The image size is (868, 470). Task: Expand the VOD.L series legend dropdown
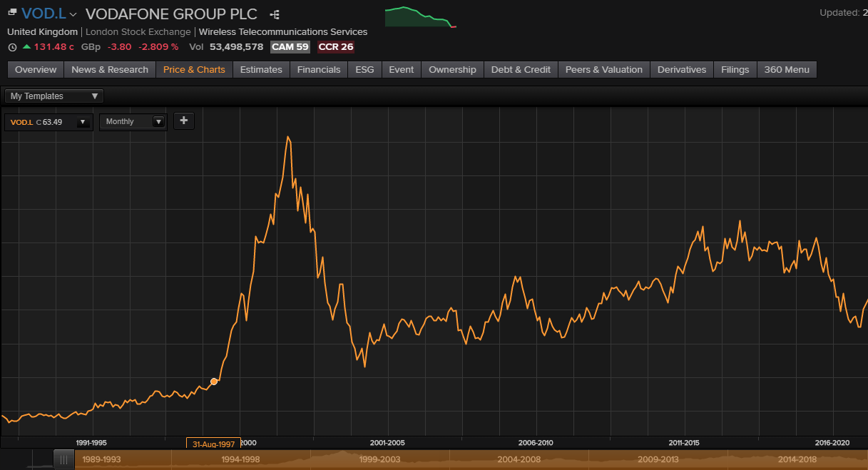pos(83,122)
